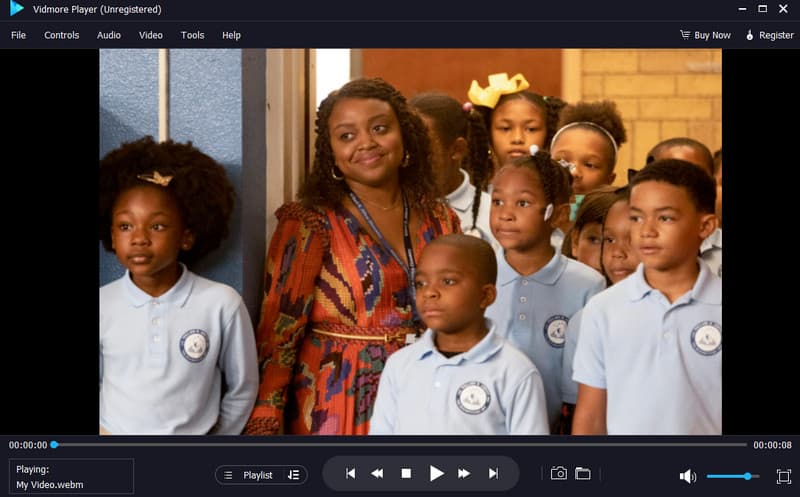Open the File menu
The height and width of the screenshot is (497, 800).
(18, 35)
